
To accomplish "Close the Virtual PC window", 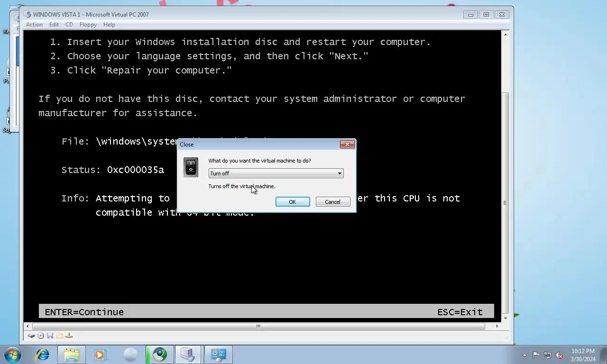I will point(502,15).
